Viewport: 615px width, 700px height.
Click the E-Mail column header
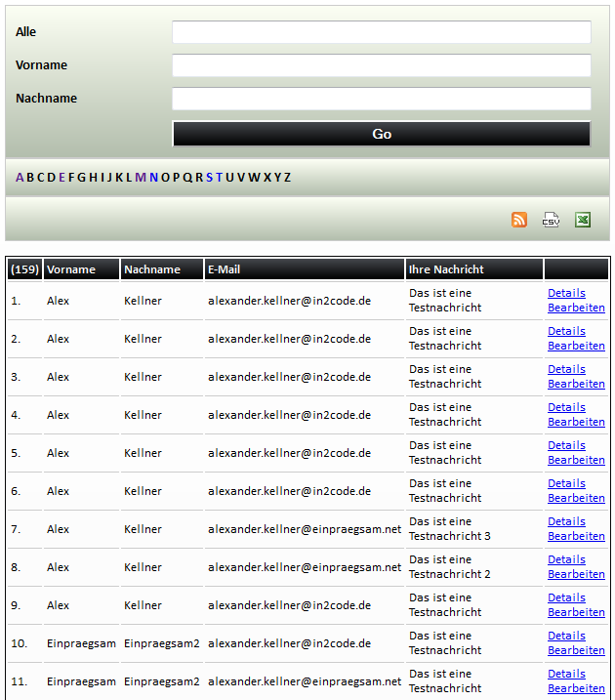(x=224, y=269)
